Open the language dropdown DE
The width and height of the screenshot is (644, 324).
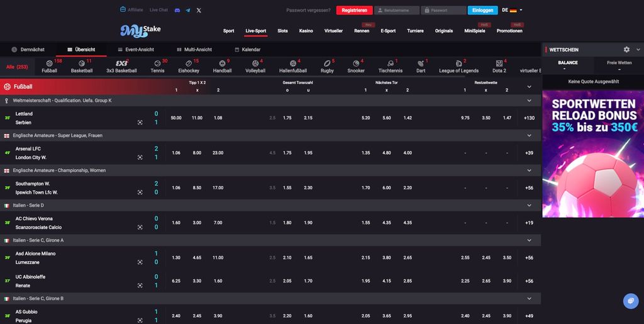512,10
